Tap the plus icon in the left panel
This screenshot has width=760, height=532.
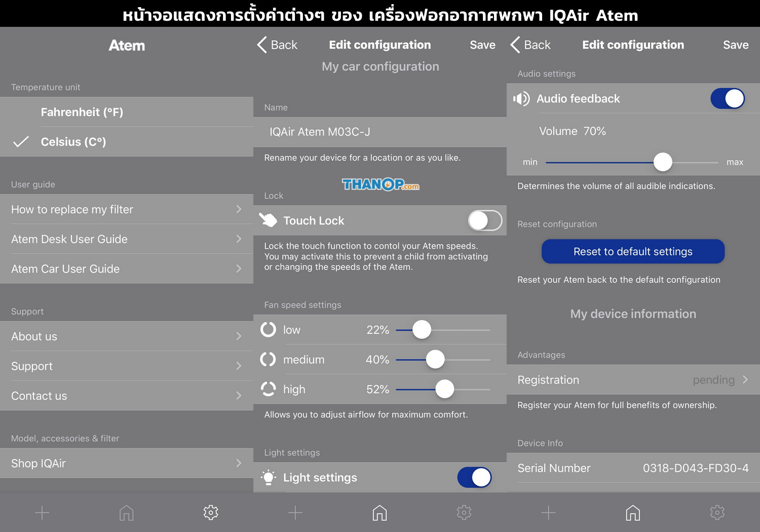[x=42, y=513]
